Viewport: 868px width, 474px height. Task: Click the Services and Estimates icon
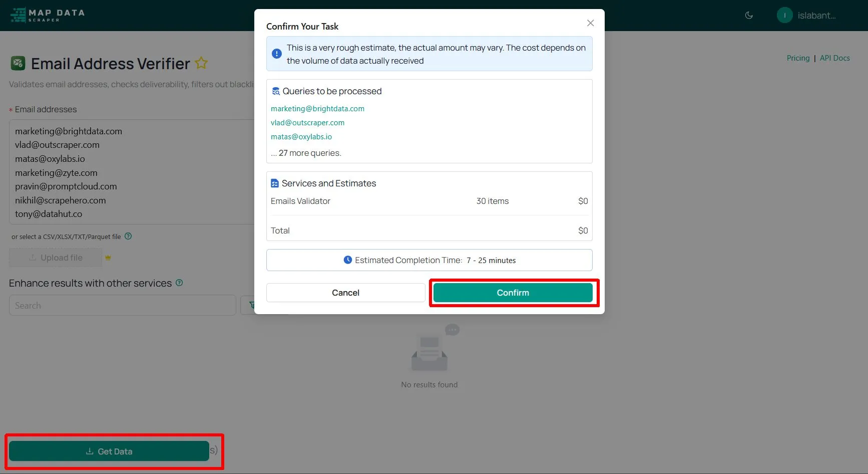(x=275, y=183)
